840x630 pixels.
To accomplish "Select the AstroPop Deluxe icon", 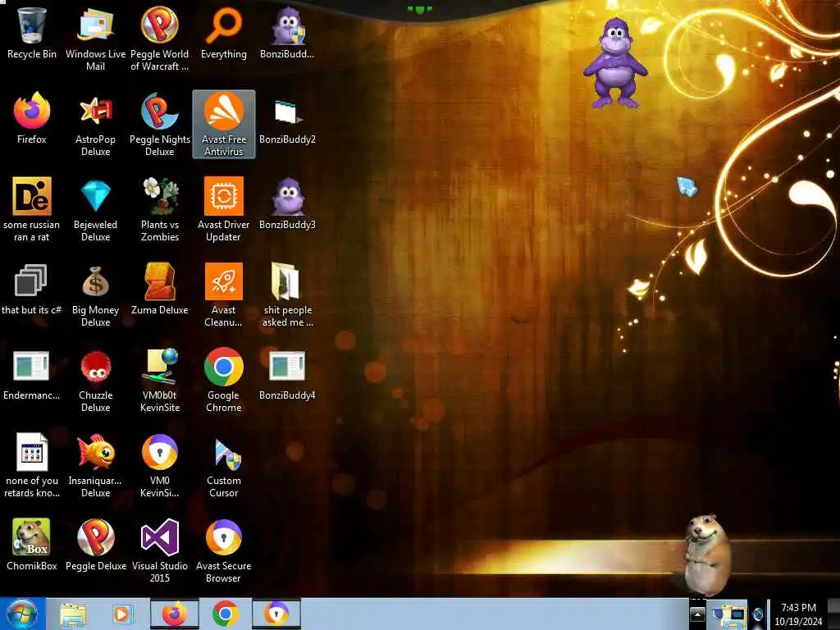I will [95, 125].
